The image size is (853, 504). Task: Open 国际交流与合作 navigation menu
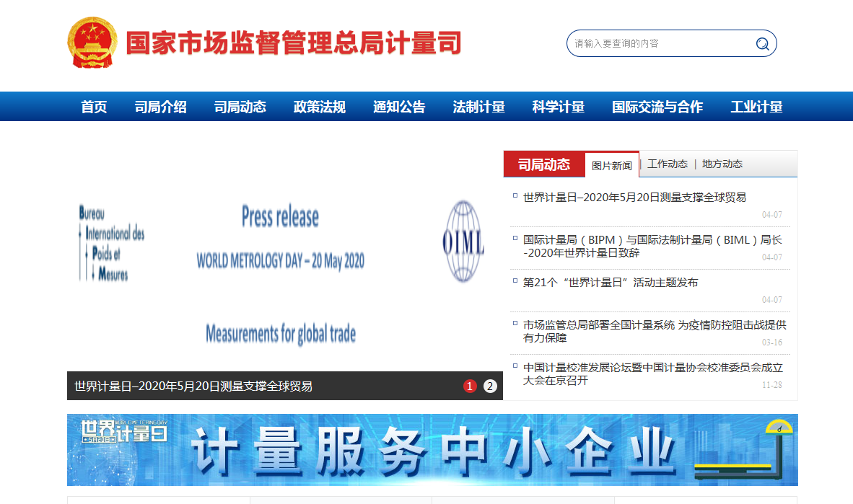657,107
